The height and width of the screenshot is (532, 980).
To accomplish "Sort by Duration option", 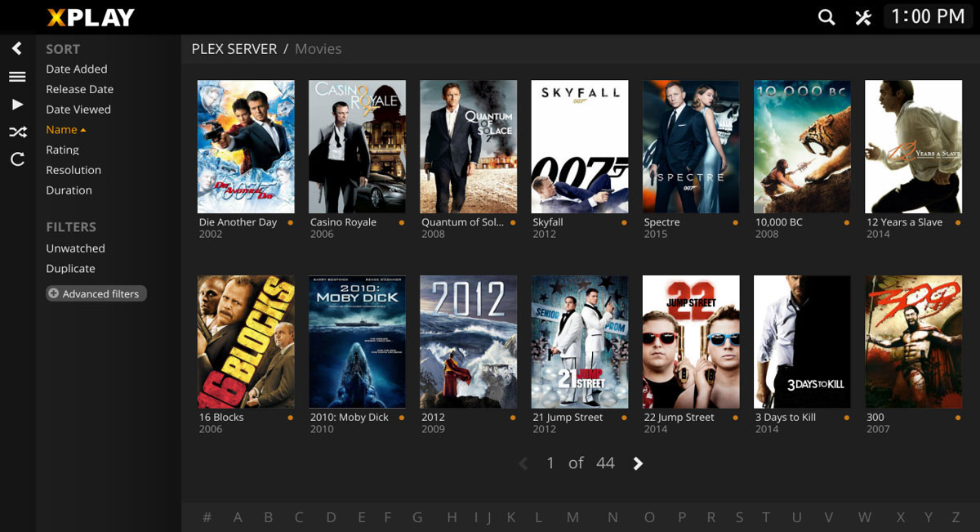I will click(69, 190).
